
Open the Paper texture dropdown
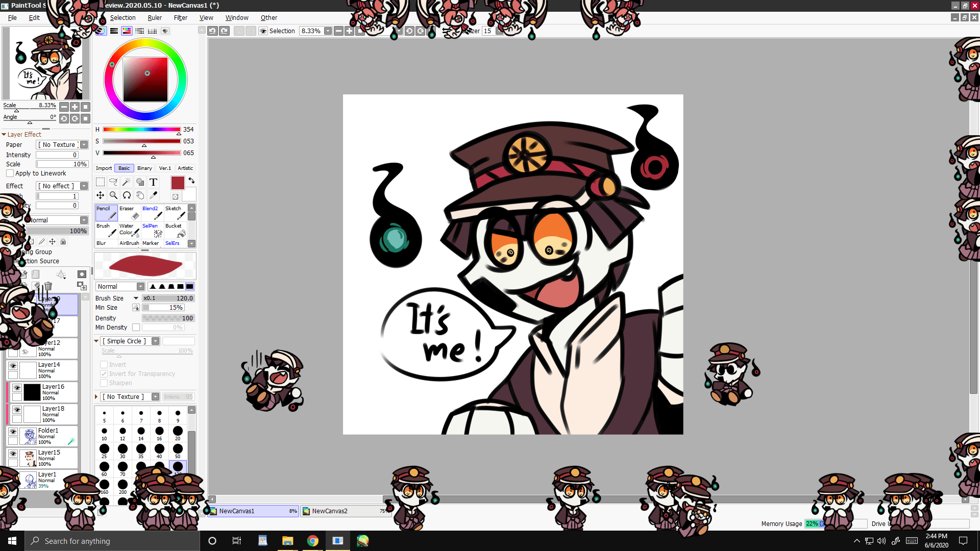(x=84, y=145)
